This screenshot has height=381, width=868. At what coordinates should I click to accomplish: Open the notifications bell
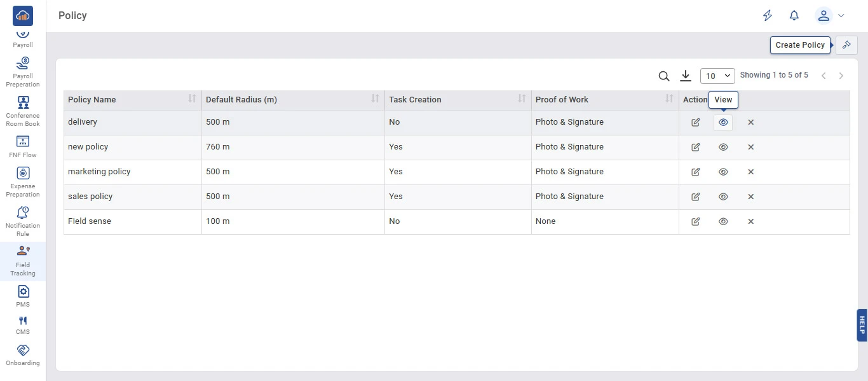794,16
